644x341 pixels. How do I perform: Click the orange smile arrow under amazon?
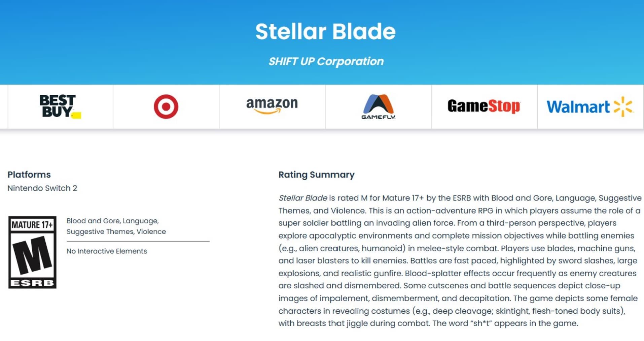268,111
